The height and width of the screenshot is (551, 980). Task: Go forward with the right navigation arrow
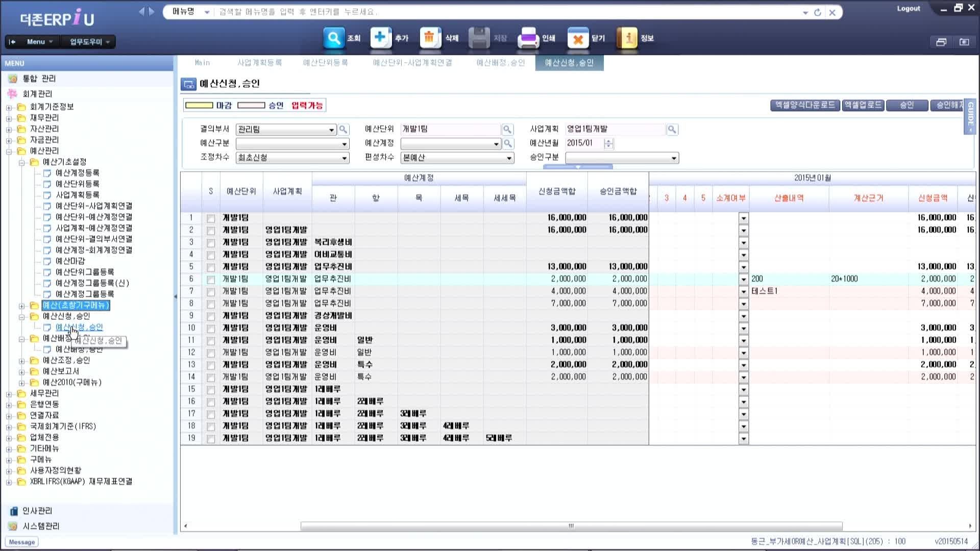(x=151, y=11)
